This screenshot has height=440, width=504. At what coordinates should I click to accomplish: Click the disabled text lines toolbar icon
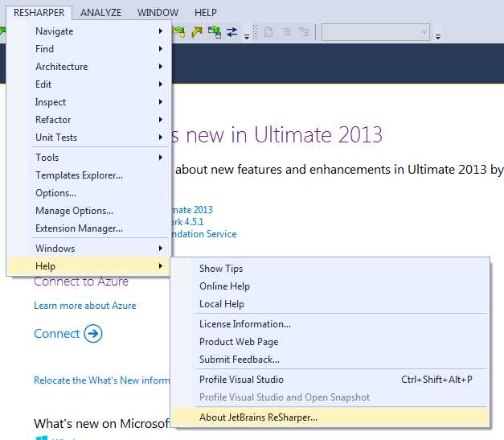pos(286,32)
